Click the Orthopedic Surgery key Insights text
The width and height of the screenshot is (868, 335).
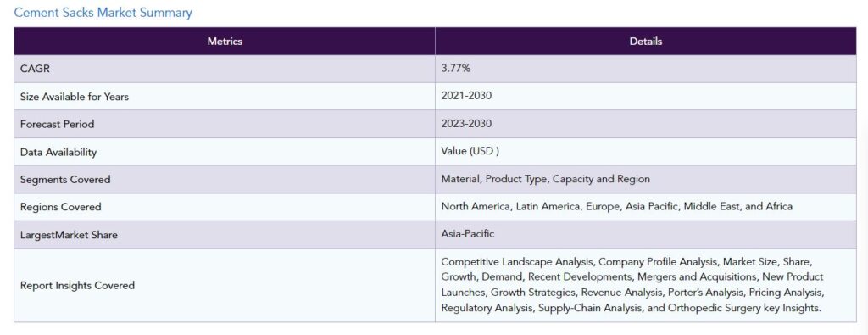tap(744, 308)
